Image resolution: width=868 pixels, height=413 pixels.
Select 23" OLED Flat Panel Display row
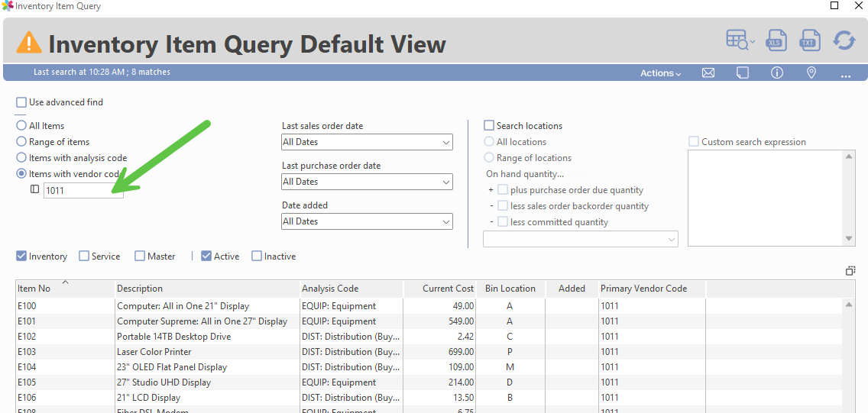click(x=429, y=367)
